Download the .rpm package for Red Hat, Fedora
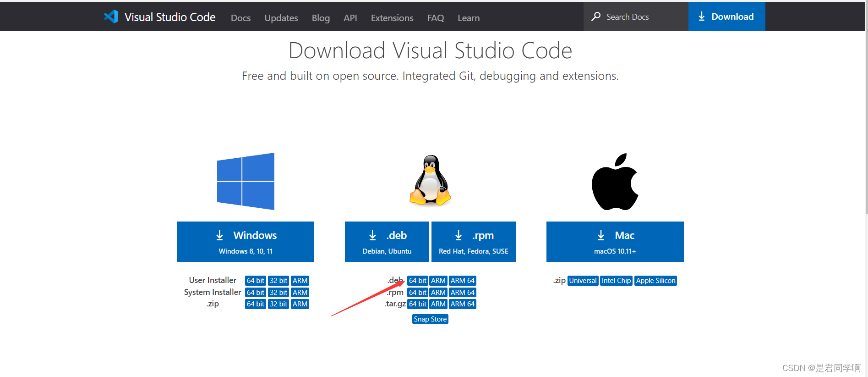 (x=474, y=242)
